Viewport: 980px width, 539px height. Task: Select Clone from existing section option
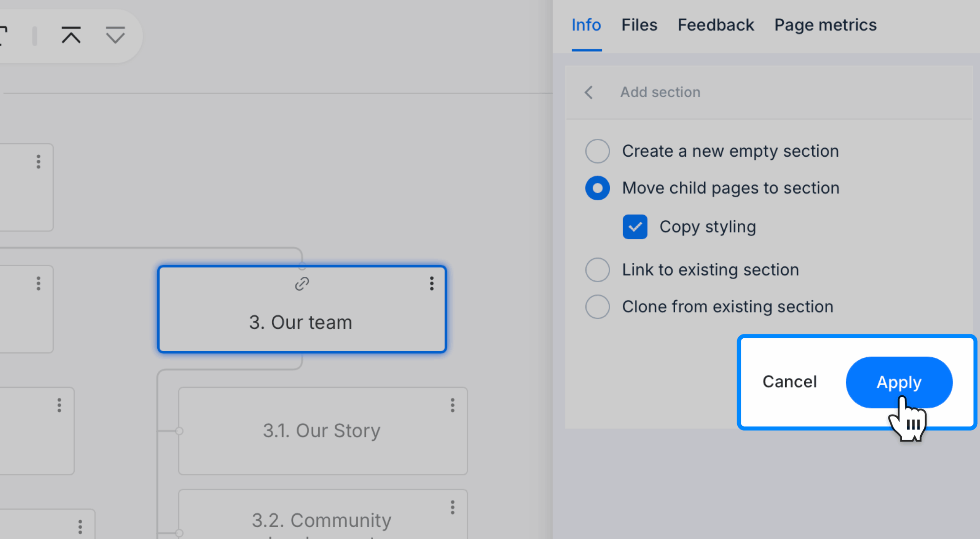(x=597, y=307)
